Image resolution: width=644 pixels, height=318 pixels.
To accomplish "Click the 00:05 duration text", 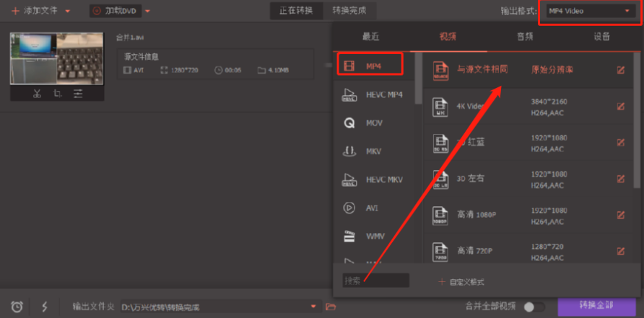I will tap(233, 70).
